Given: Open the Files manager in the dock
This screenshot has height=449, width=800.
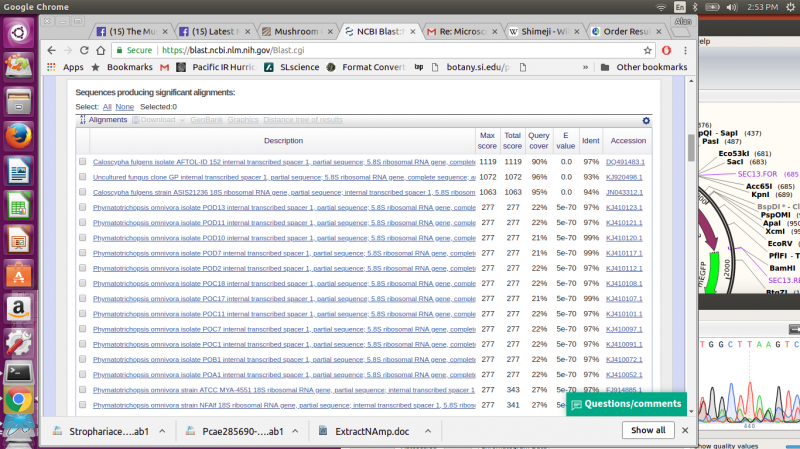Looking at the screenshot, I should [19, 102].
